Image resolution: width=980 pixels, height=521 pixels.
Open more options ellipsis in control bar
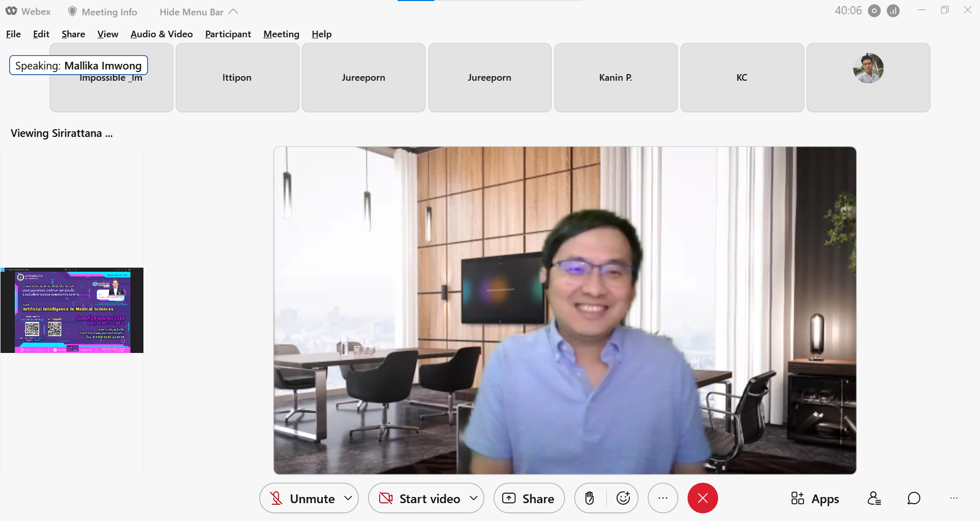click(x=663, y=498)
